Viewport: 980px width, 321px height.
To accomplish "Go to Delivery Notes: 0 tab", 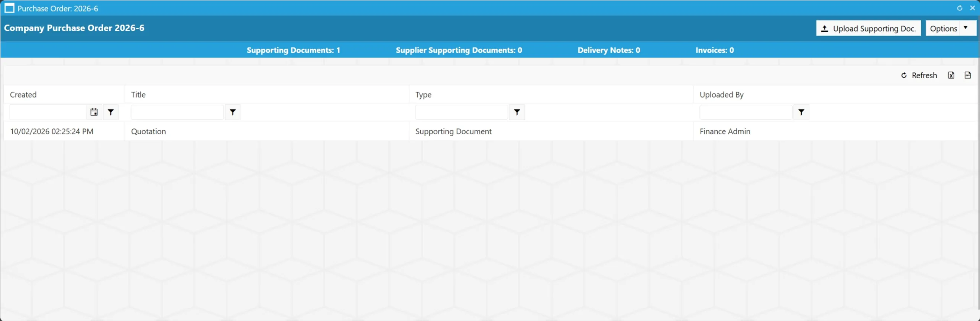I will (609, 50).
